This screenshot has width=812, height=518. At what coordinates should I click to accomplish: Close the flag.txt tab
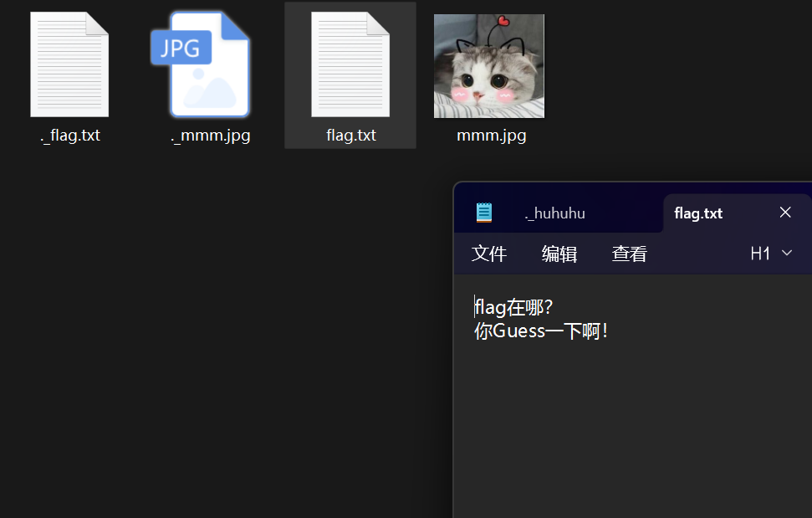coord(784,213)
